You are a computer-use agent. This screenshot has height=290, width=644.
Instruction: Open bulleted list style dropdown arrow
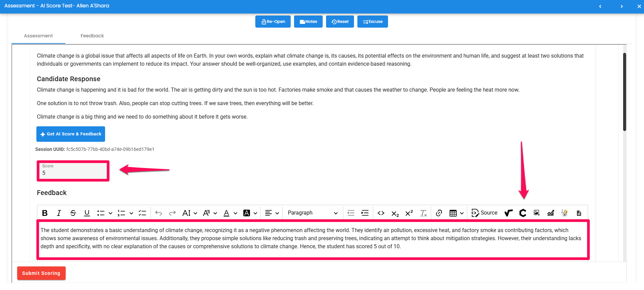tap(110, 213)
